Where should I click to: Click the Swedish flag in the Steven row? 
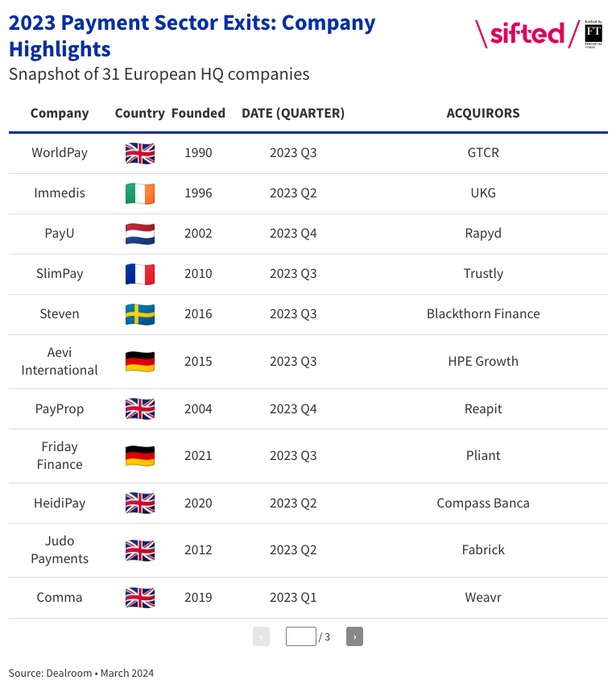click(x=139, y=314)
